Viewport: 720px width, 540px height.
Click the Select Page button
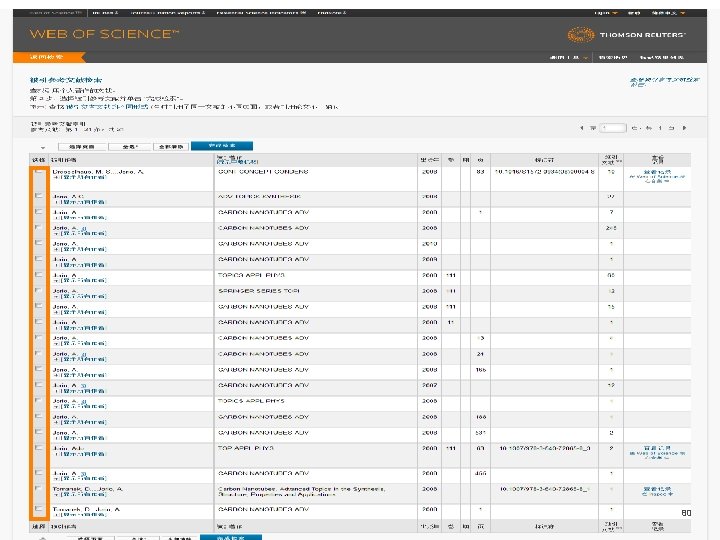pyautogui.click(x=83, y=146)
